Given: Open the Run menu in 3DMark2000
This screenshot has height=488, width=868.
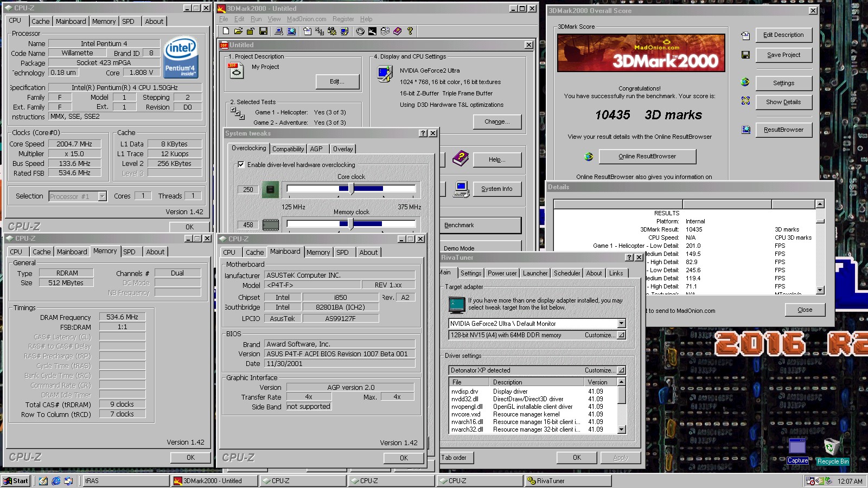Looking at the screenshot, I should 256,19.
